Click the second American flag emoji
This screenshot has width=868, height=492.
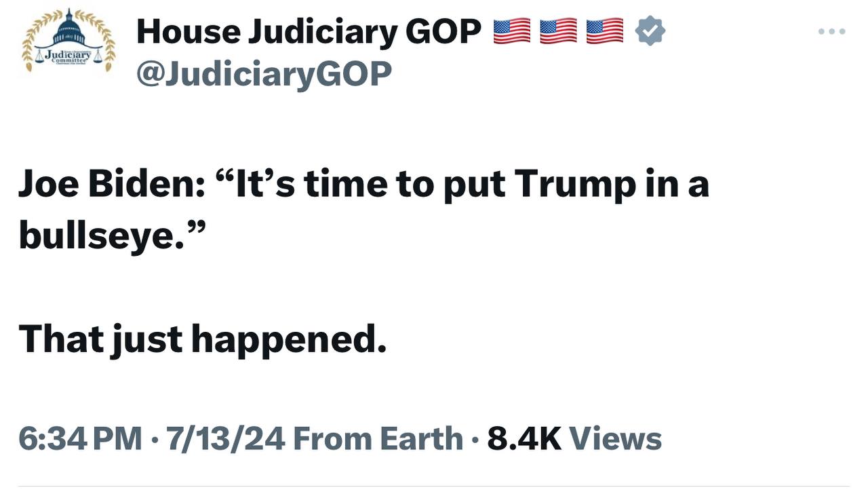coord(558,31)
